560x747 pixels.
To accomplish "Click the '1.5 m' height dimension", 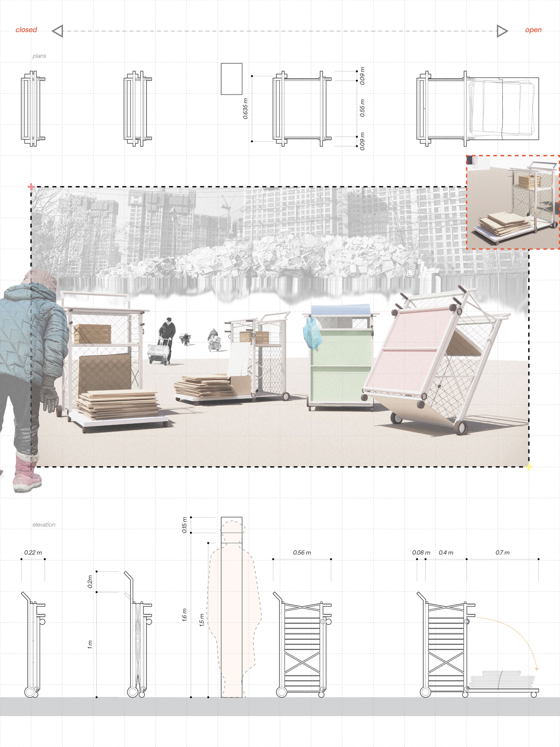I will (202, 620).
